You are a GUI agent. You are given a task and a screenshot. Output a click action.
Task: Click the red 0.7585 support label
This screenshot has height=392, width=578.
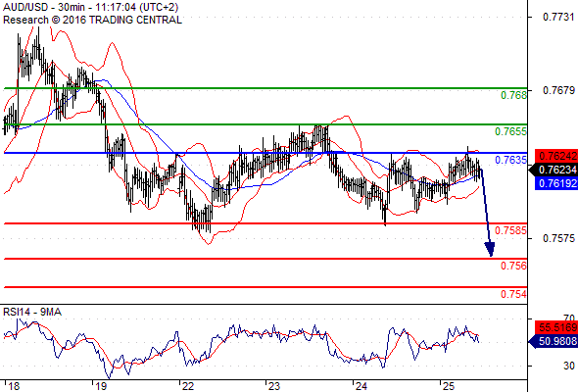pos(510,230)
